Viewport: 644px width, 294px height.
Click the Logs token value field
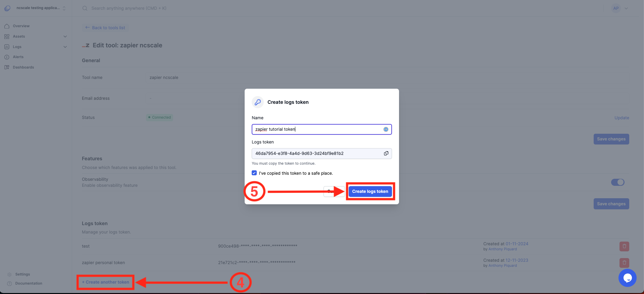point(321,154)
